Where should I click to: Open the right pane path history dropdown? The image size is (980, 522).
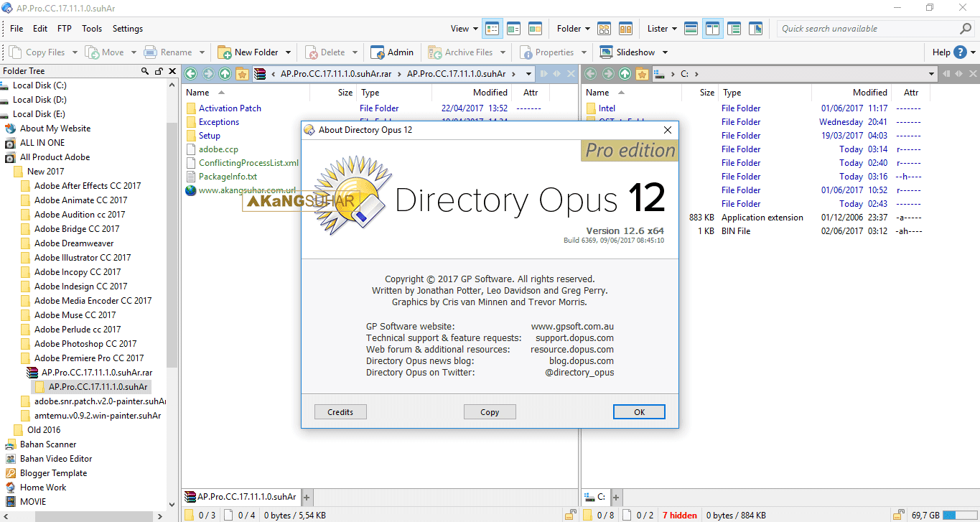pos(931,73)
